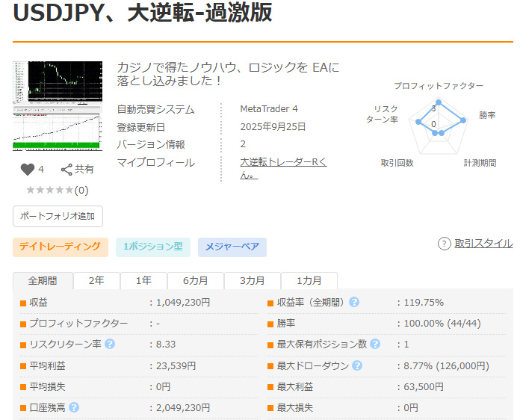View the 1カ月 period tab
This screenshot has height=420, width=523.
click(309, 281)
